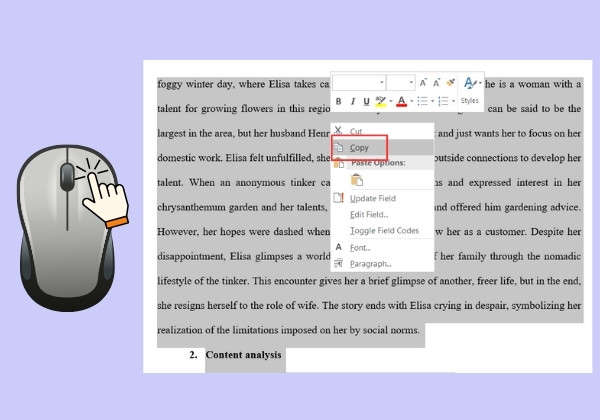Click the "Content analysis" heading text

243,355
